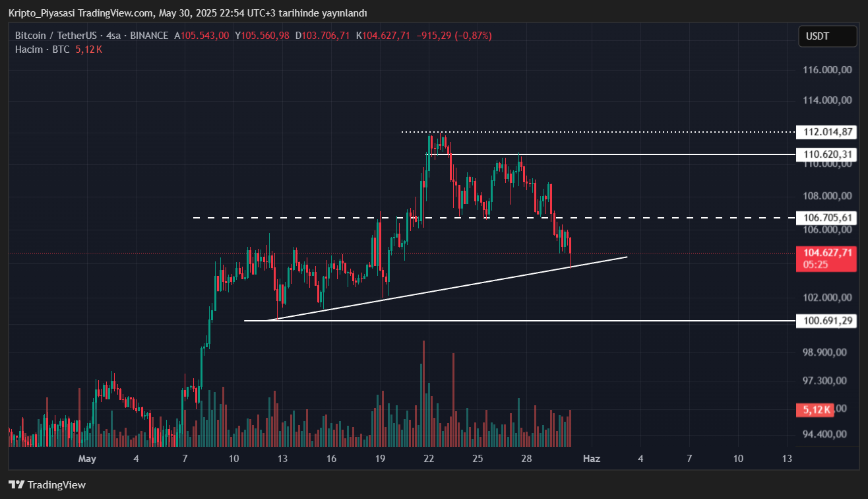Click the 22 date label on time axis
Image resolution: width=868 pixels, height=499 pixels.
pos(429,458)
